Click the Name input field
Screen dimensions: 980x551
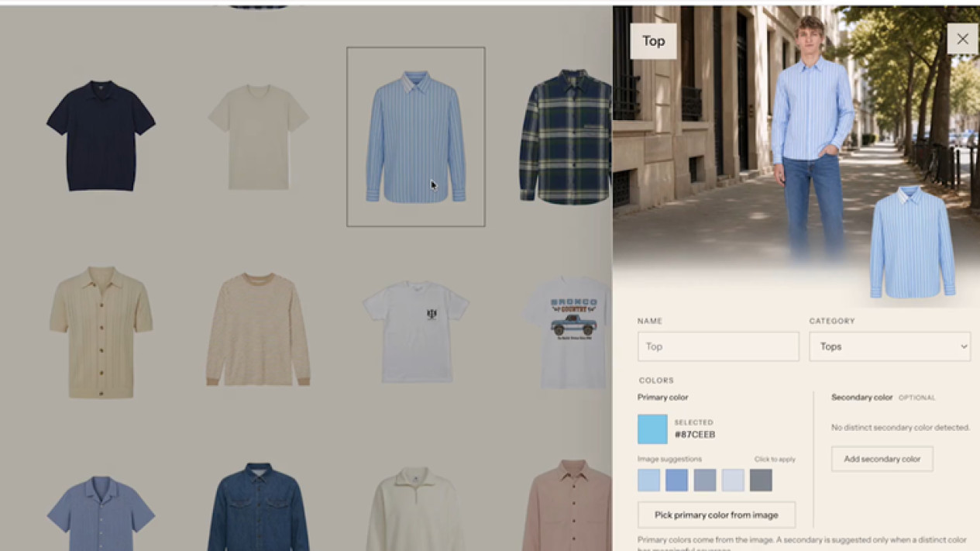point(718,346)
